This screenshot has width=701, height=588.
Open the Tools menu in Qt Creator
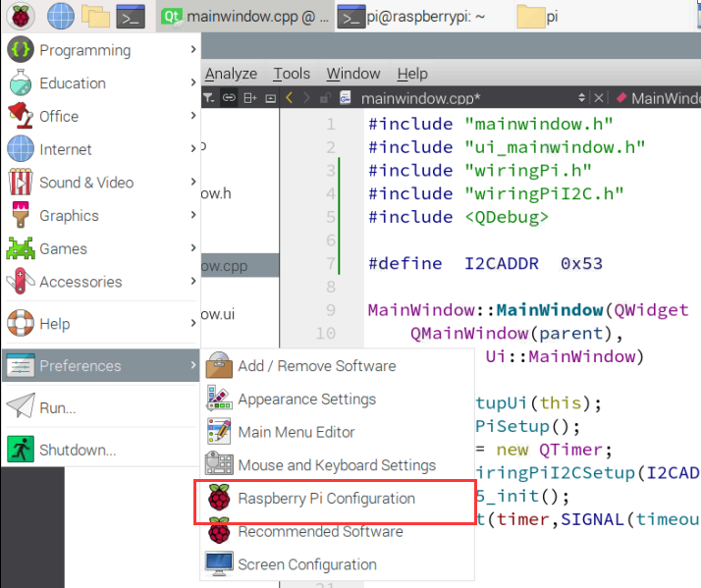coord(292,74)
